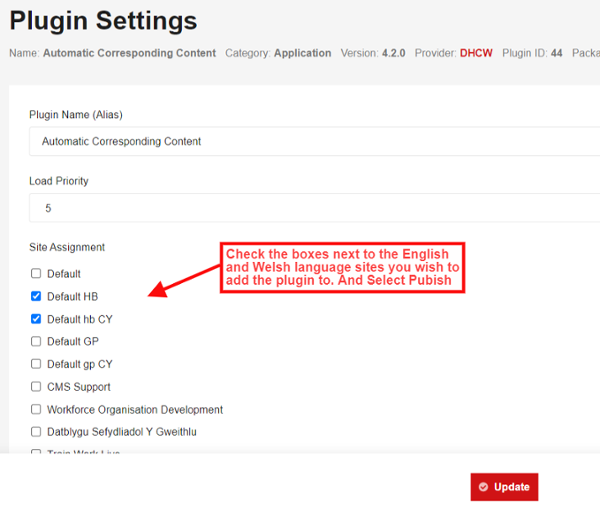Screen dimensions: 600x508
Task: Click the Application category value
Action: (x=302, y=53)
